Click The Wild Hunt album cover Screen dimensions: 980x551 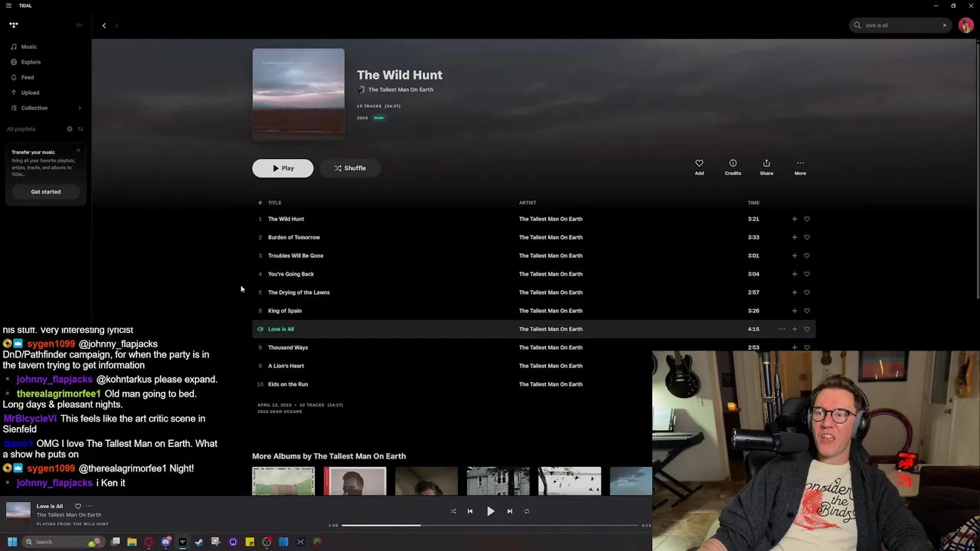pyautogui.click(x=299, y=94)
